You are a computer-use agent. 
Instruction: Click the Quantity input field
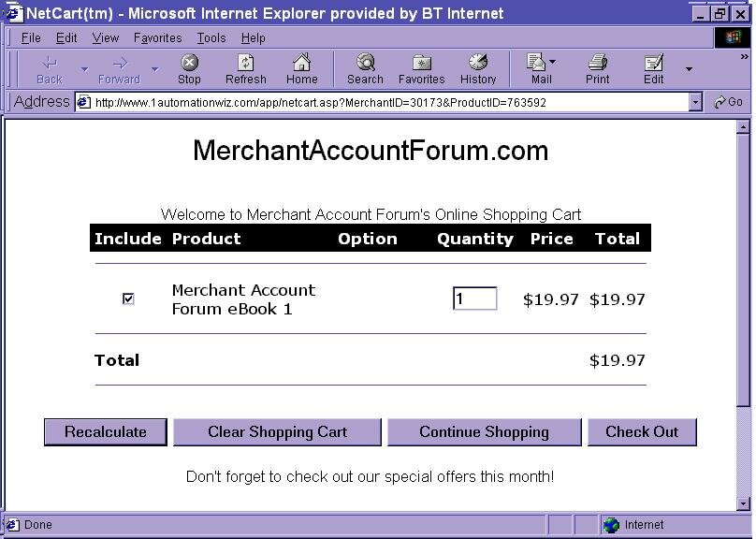[x=474, y=299]
